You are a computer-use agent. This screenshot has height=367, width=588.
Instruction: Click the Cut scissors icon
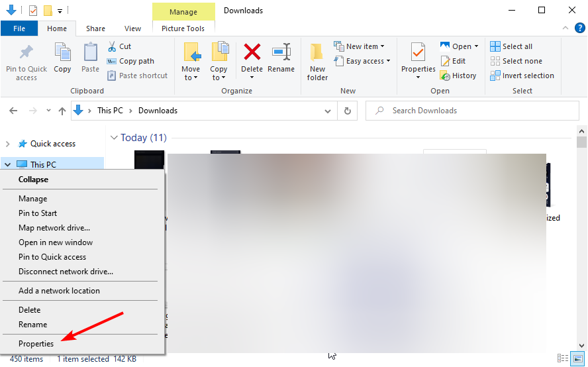pyautogui.click(x=112, y=46)
